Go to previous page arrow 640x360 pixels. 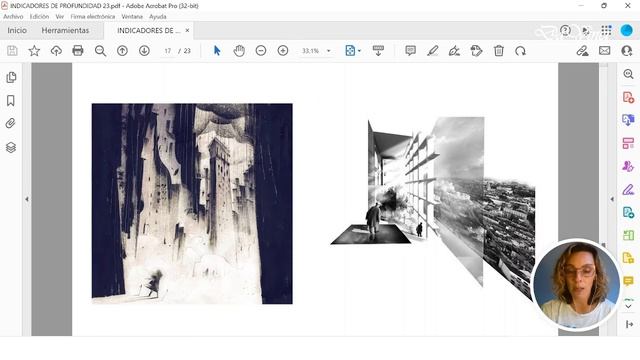tap(122, 51)
